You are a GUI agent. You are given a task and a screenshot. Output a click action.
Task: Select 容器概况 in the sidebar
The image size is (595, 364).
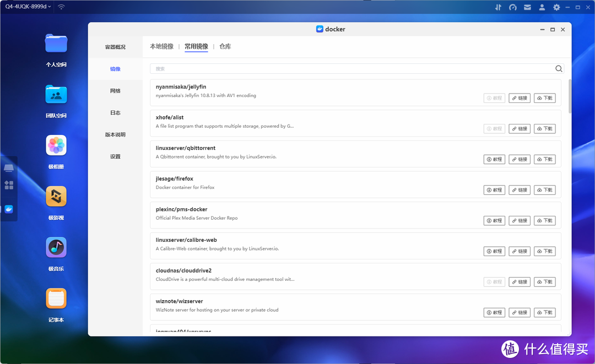[115, 47]
